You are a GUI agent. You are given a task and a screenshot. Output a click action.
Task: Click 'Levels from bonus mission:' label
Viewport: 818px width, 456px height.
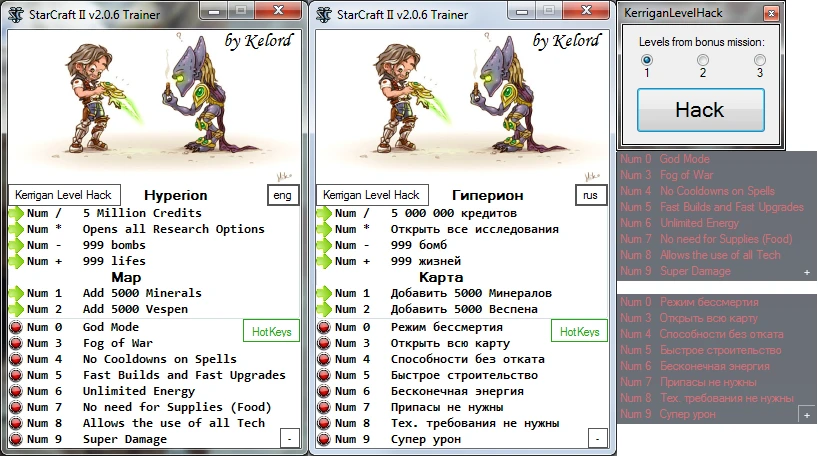701,42
